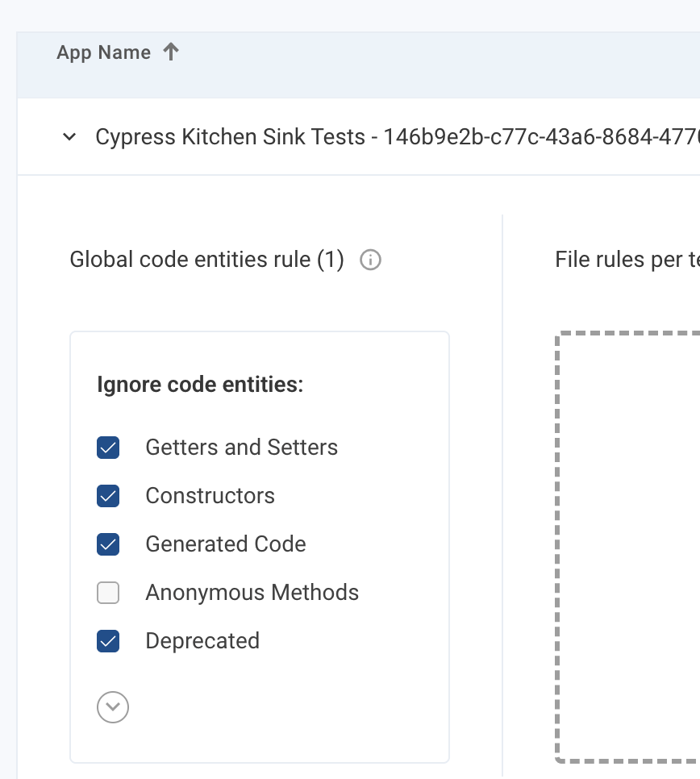Uncheck the Getters and Setters checkbox

click(108, 448)
